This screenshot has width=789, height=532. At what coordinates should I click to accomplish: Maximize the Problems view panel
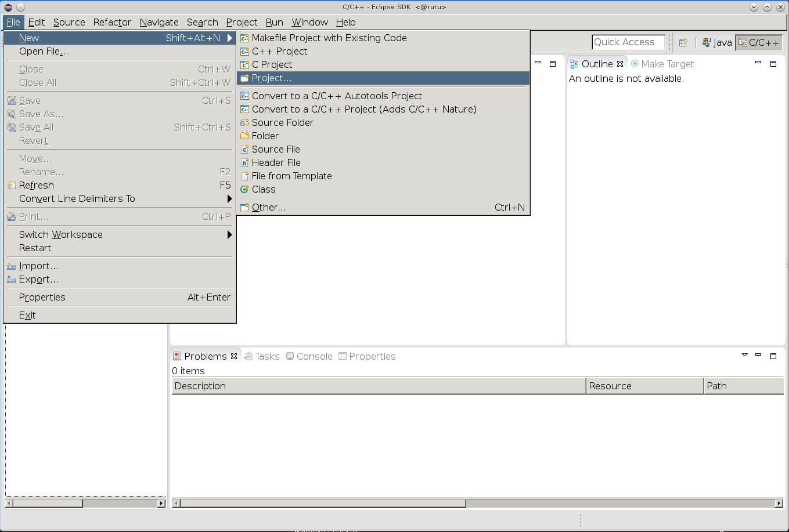pos(773,356)
